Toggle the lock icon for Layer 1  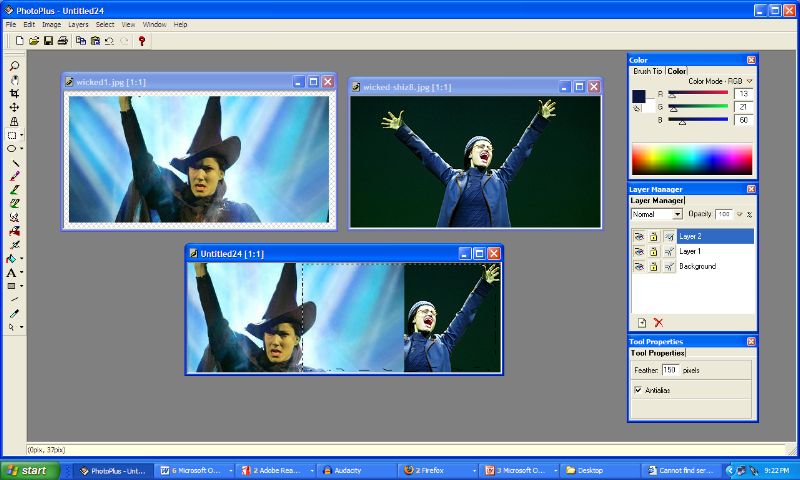coord(654,251)
